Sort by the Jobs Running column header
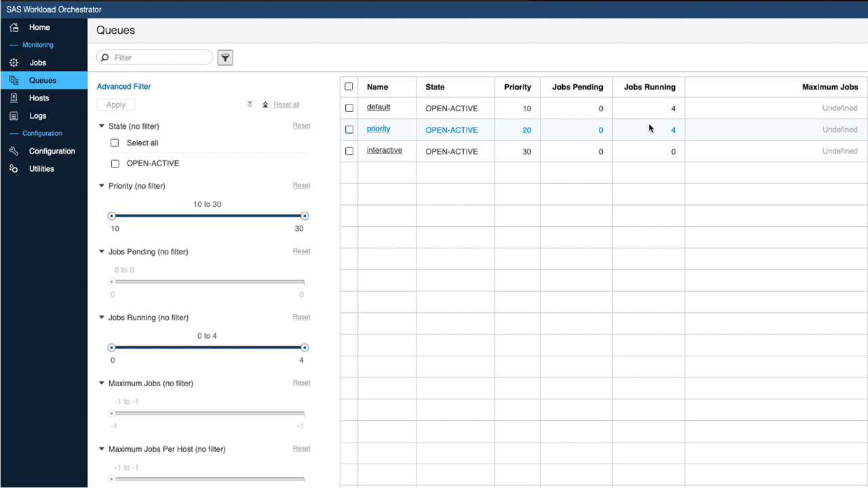Viewport: 868px width, 488px height. pyautogui.click(x=650, y=87)
